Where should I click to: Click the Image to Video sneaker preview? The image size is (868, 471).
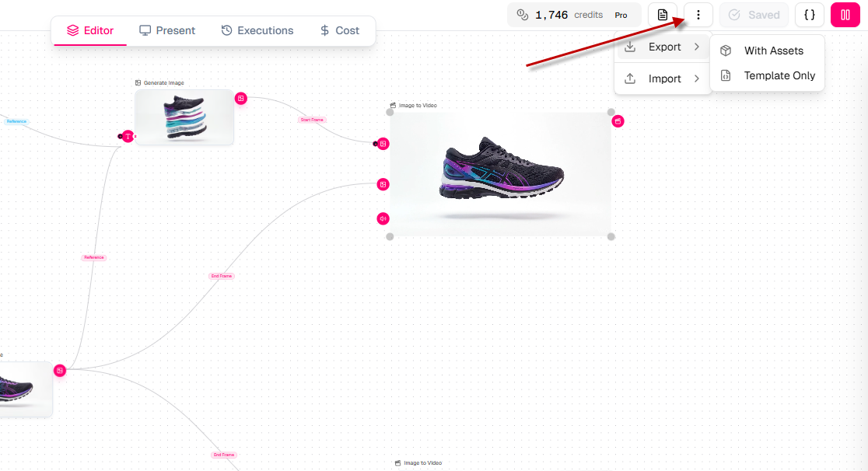[x=500, y=174]
